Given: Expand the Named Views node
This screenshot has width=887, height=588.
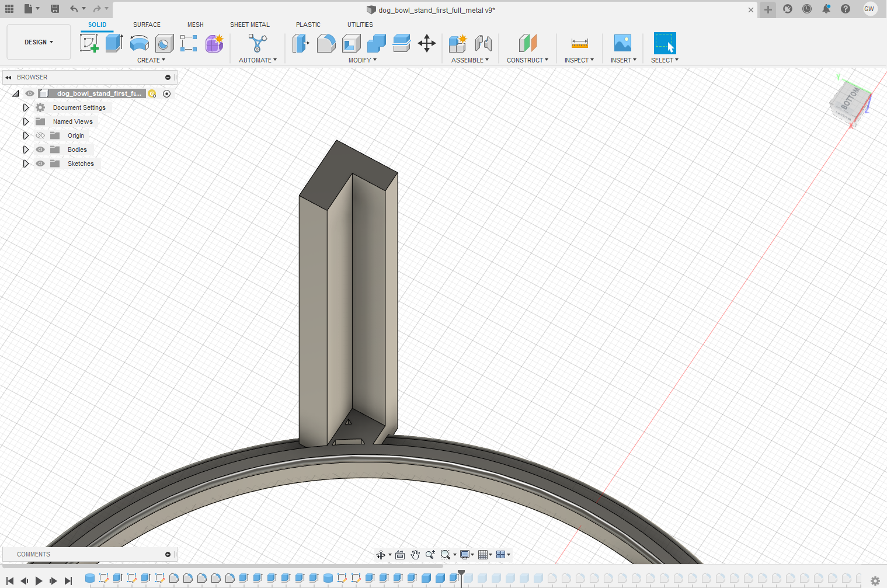Looking at the screenshot, I should (26, 121).
